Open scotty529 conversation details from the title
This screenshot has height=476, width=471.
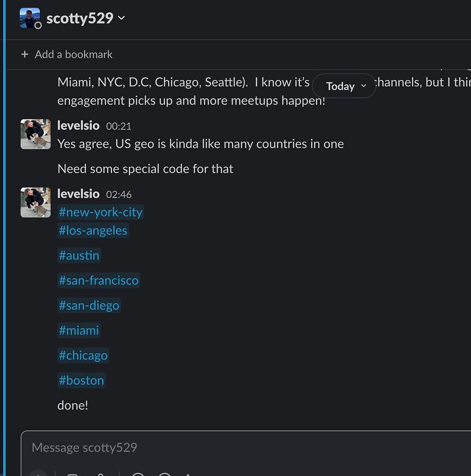(x=80, y=18)
